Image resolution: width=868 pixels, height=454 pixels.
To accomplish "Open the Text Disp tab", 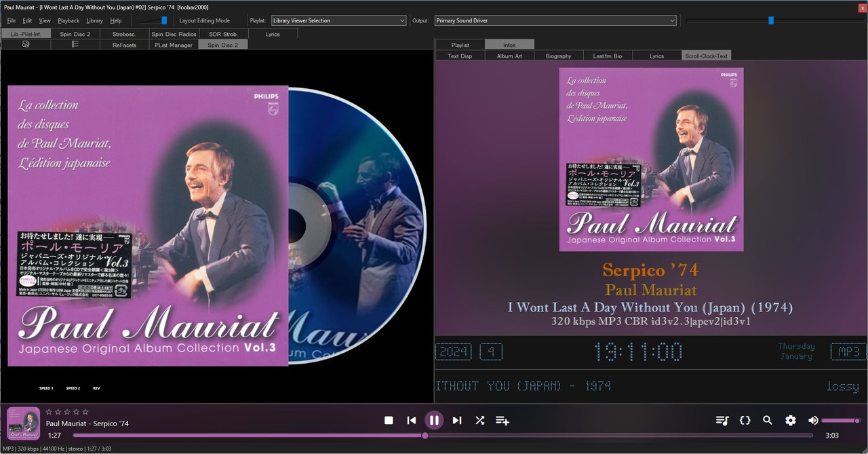I will click(x=460, y=56).
